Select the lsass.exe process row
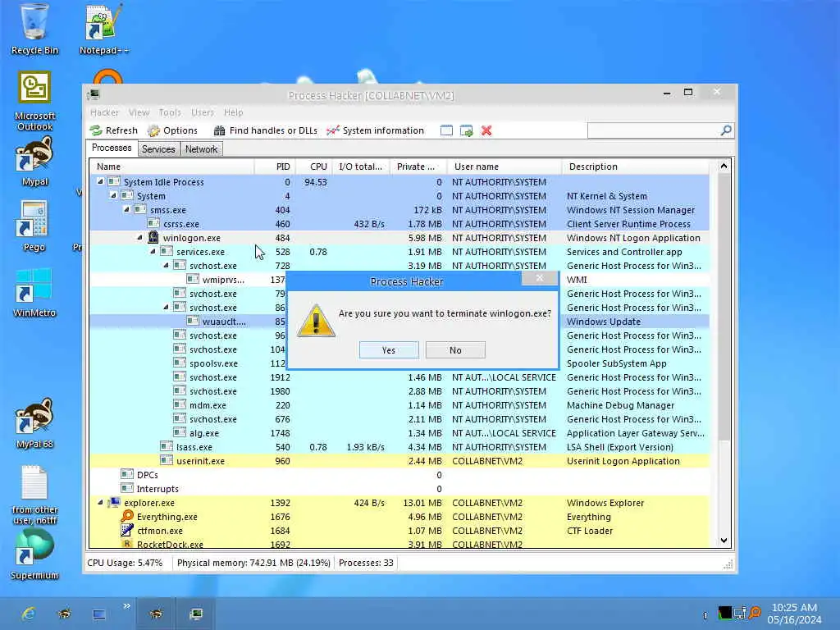 pyautogui.click(x=399, y=447)
